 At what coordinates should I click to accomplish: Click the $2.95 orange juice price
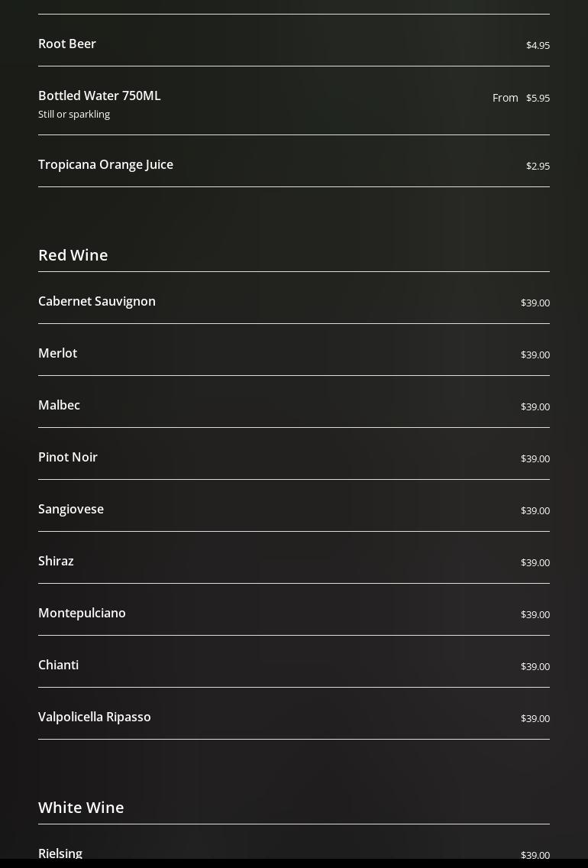click(538, 166)
